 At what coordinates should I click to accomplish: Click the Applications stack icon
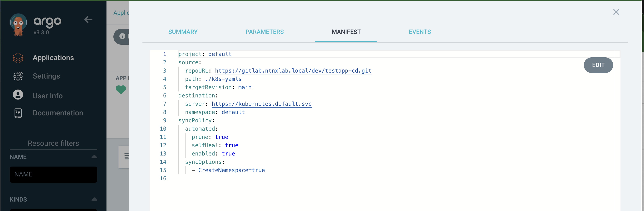click(x=18, y=58)
